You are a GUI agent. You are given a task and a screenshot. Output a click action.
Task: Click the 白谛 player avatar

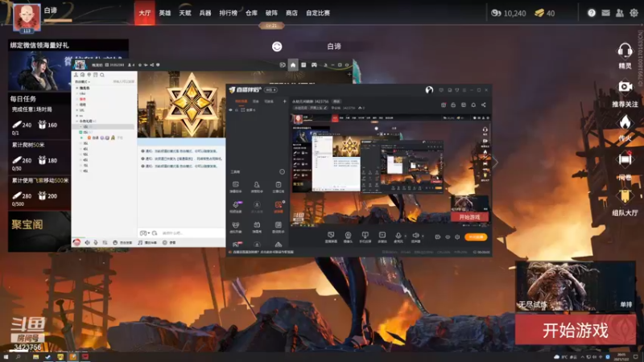coord(27,17)
